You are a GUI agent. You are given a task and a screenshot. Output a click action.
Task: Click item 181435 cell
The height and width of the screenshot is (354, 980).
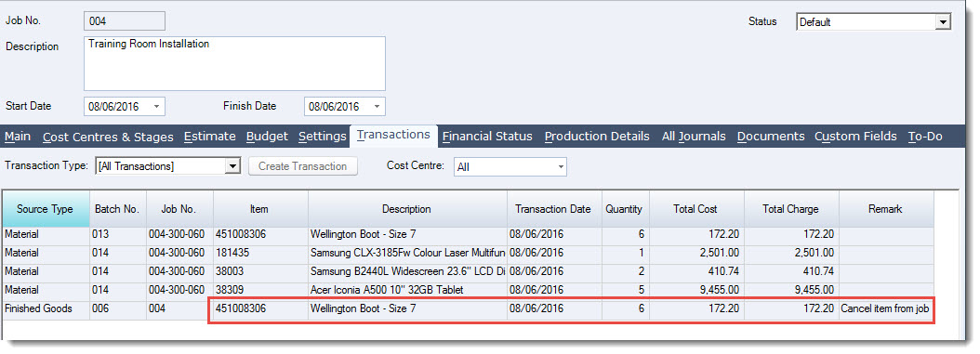pos(260,253)
